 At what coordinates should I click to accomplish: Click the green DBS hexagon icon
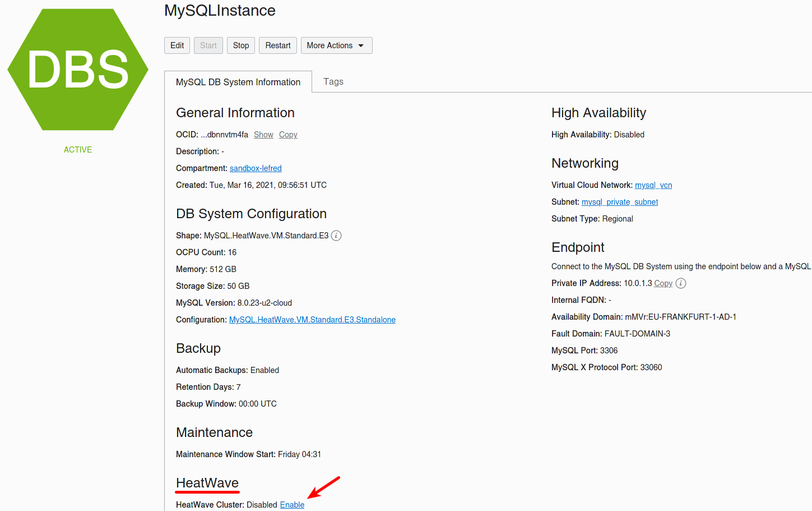tap(78, 70)
